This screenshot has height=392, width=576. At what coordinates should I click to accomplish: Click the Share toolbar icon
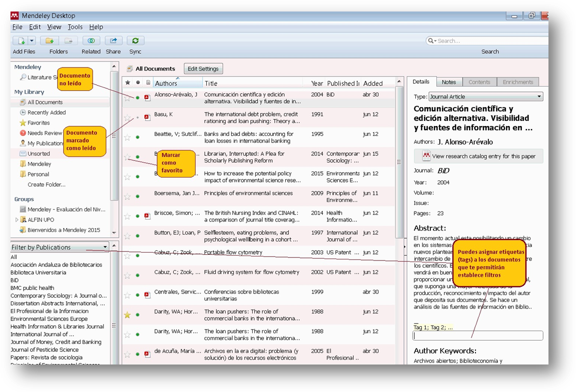click(114, 40)
